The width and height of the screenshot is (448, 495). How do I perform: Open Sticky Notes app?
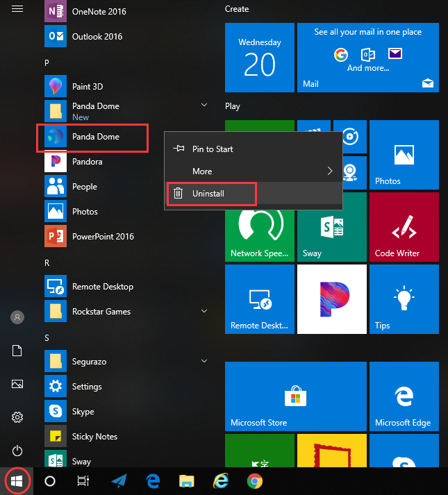125,436
